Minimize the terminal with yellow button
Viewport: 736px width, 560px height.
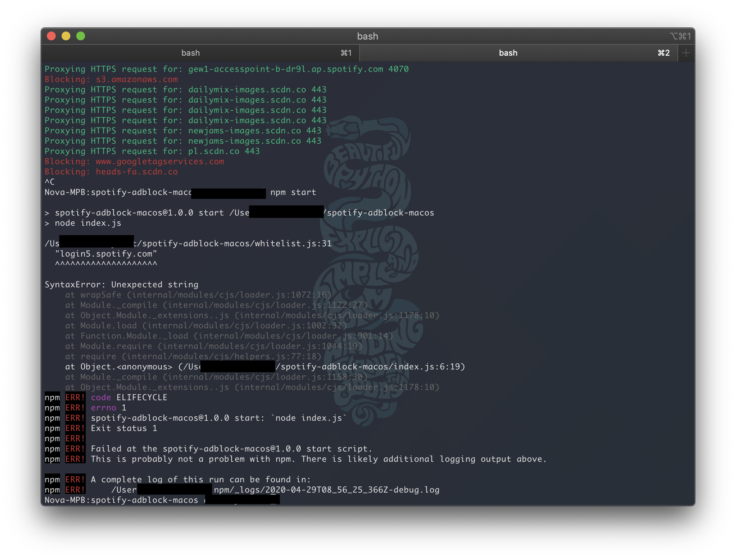coord(66,36)
